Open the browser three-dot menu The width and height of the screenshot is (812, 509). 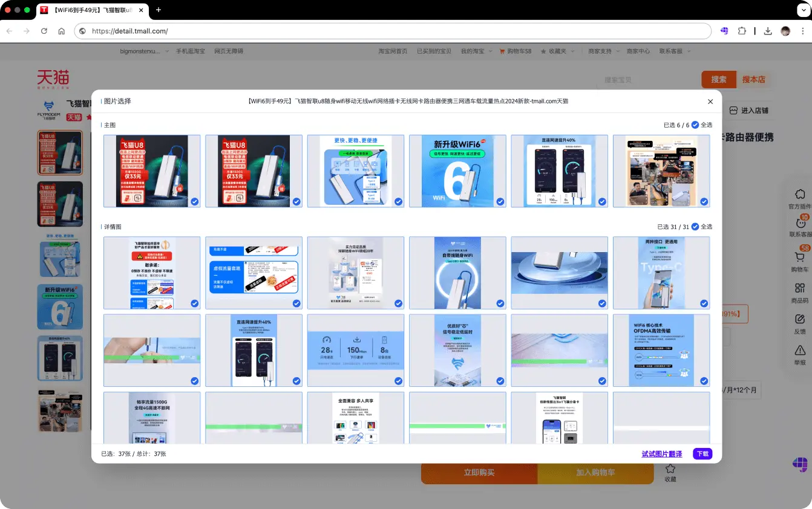[802, 31]
